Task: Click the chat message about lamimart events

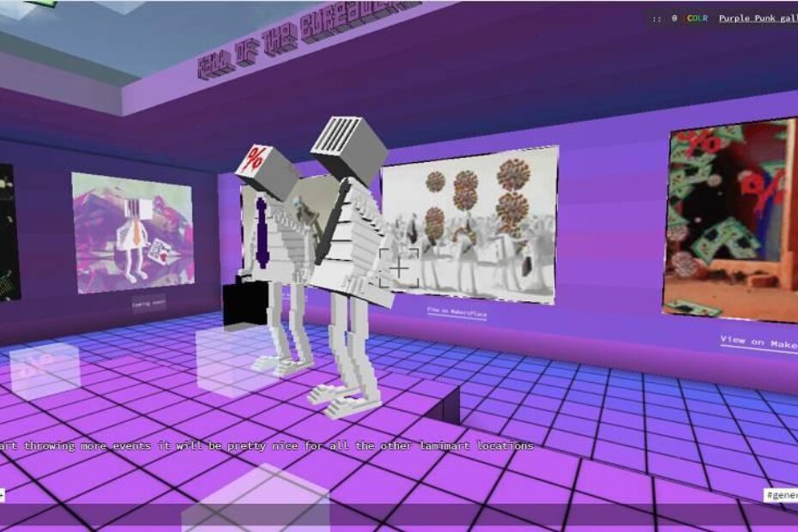Action: pos(266,445)
